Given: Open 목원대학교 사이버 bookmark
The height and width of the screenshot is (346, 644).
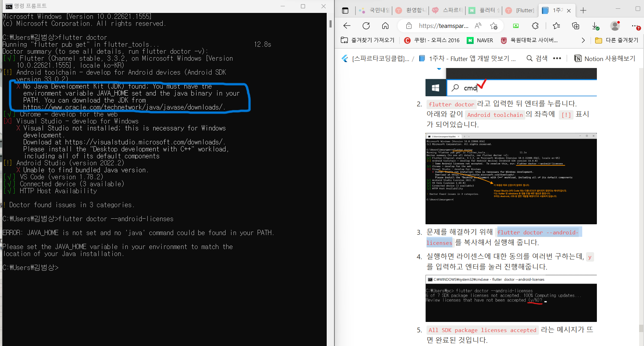Looking at the screenshot, I should (x=529, y=40).
